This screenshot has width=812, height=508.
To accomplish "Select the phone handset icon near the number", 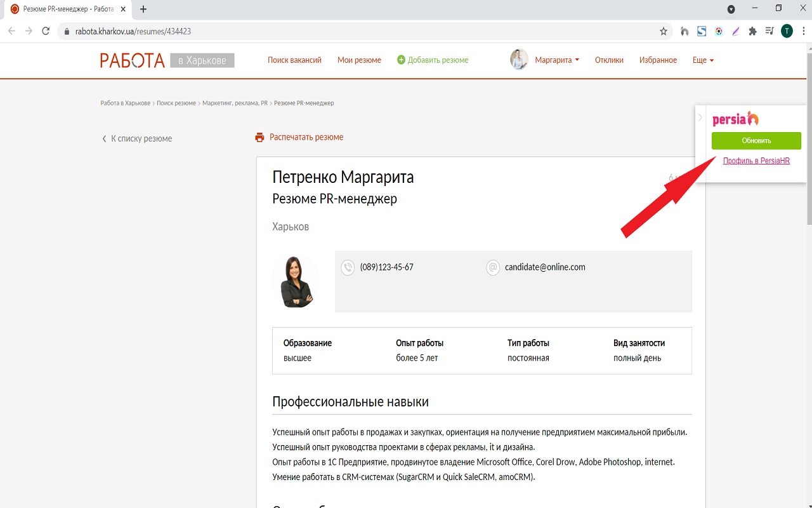I will click(x=348, y=267).
